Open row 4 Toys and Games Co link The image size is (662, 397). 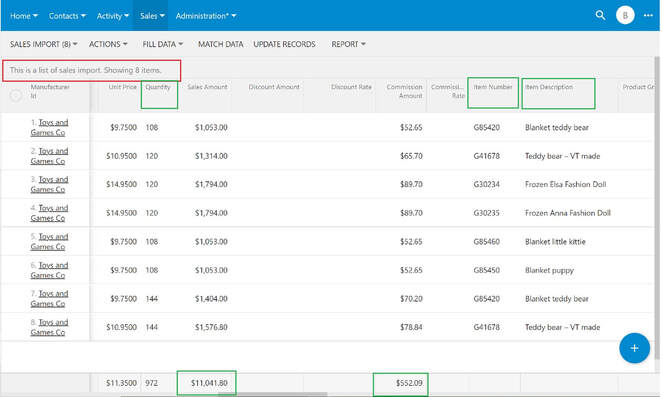point(49,213)
